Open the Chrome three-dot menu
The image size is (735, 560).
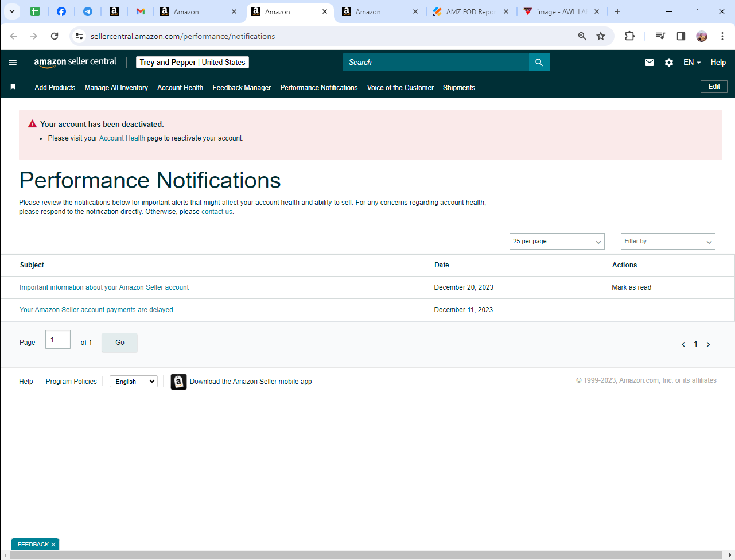click(x=722, y=36)
